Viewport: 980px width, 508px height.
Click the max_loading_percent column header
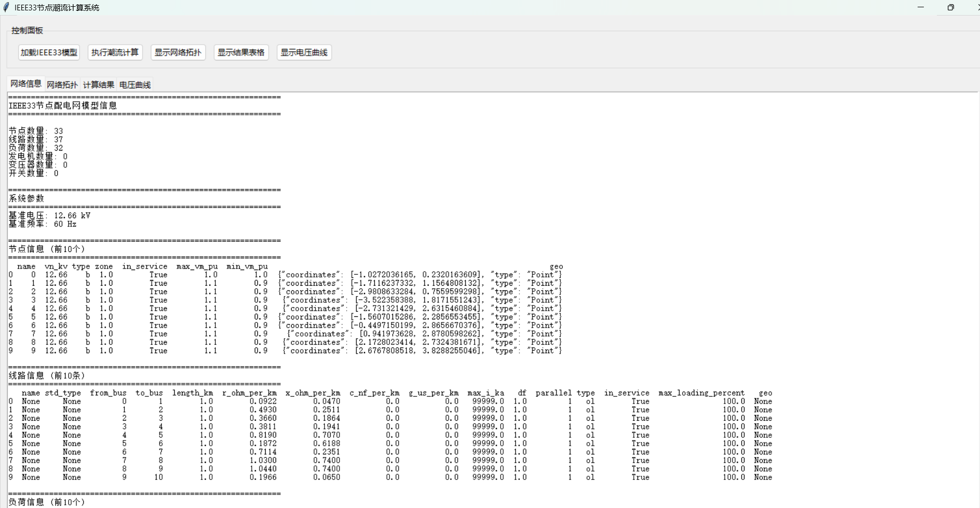tap(701, 393)
